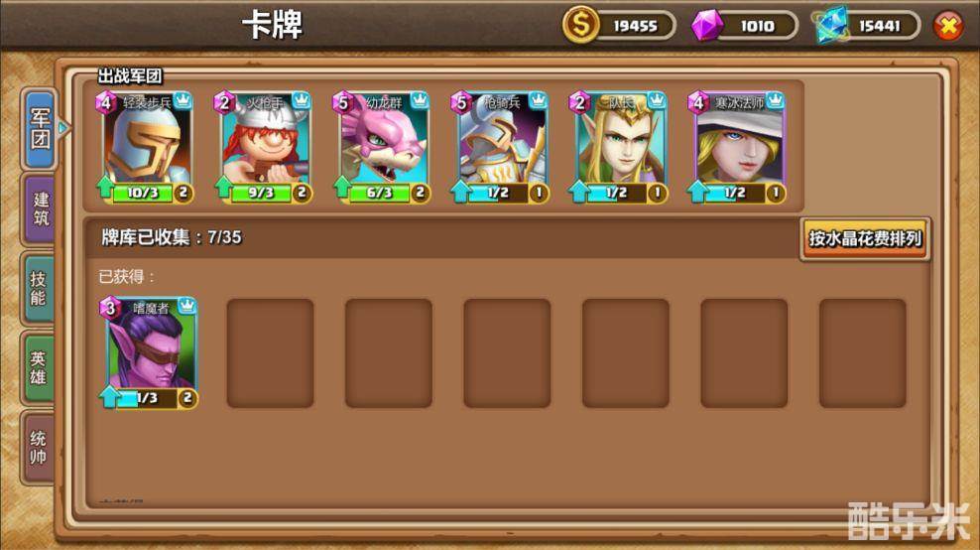Switch to the 统帅 commander tab
980x550 pixels.
click(x=39, y=448)
